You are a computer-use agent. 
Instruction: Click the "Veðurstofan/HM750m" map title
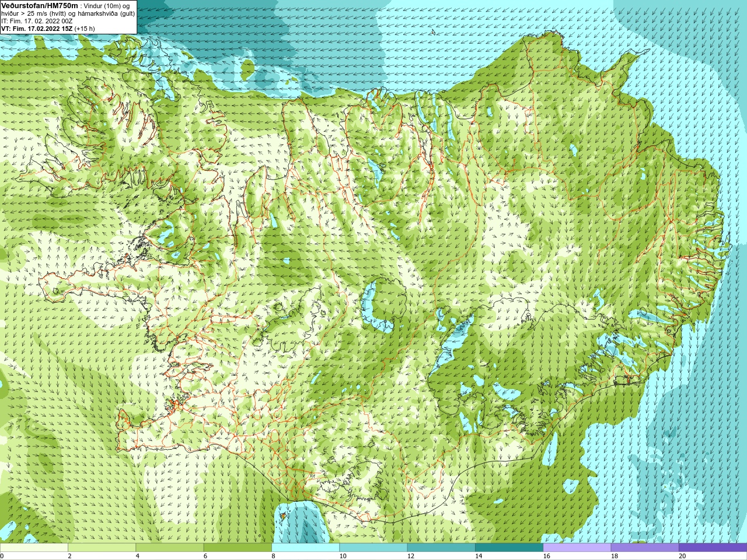point(39,5)
